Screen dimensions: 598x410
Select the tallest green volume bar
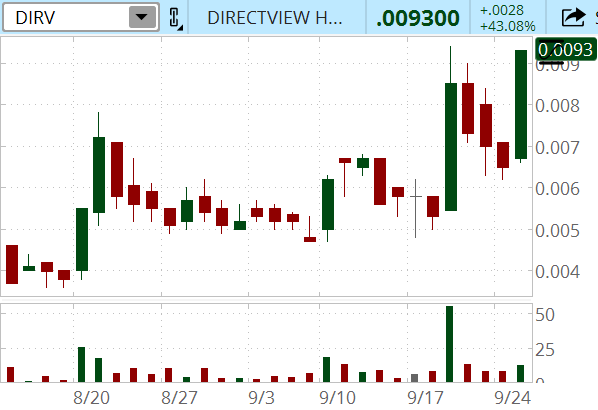click(x=450, y=344)
